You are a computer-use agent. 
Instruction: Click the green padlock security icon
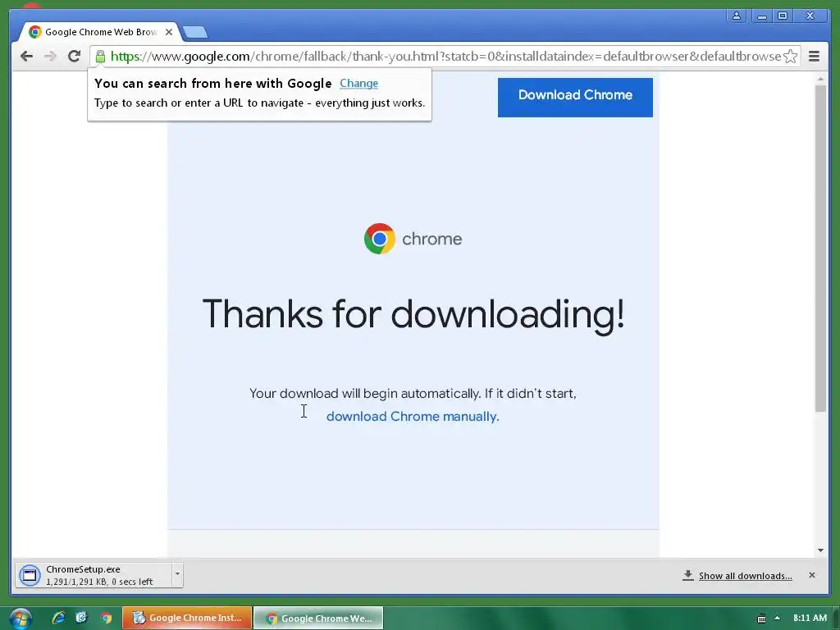100,57
